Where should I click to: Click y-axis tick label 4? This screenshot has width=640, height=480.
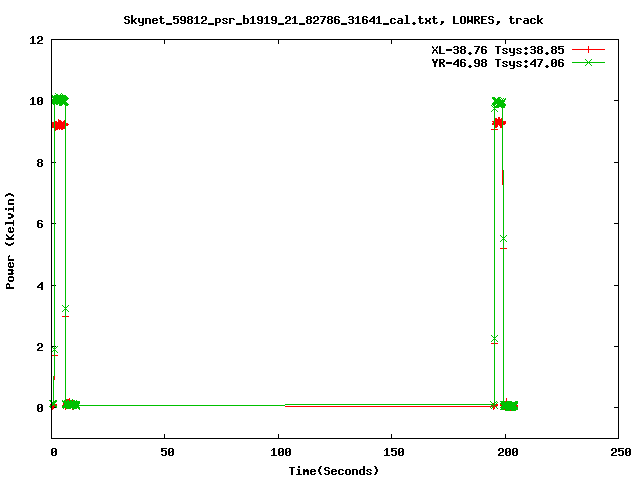tap(40, 286)
